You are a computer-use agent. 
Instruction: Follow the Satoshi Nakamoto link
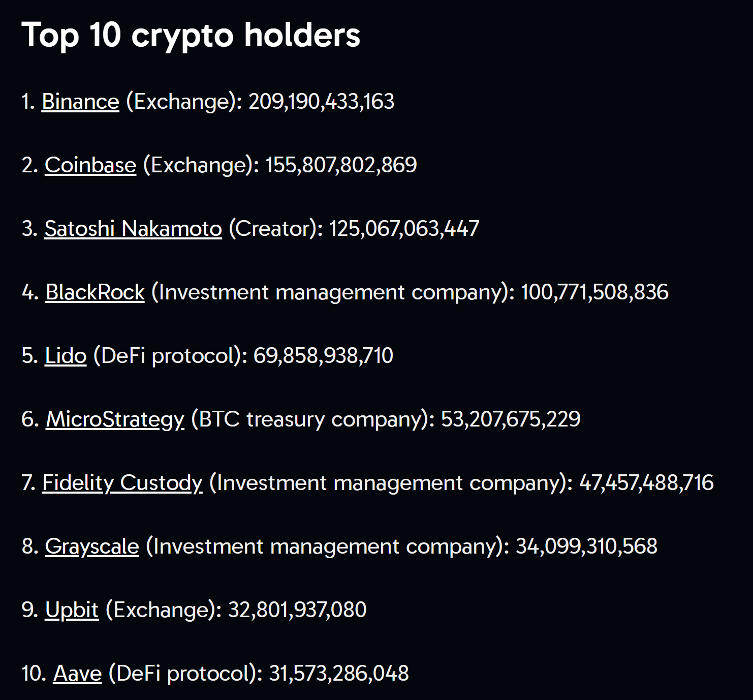point(133,229)
